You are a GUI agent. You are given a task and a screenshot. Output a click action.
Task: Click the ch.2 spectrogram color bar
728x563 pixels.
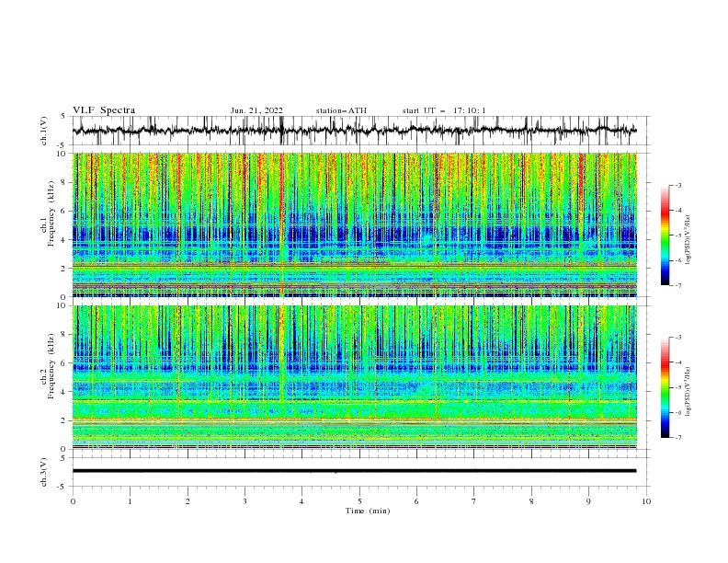[x=665, y=387]
